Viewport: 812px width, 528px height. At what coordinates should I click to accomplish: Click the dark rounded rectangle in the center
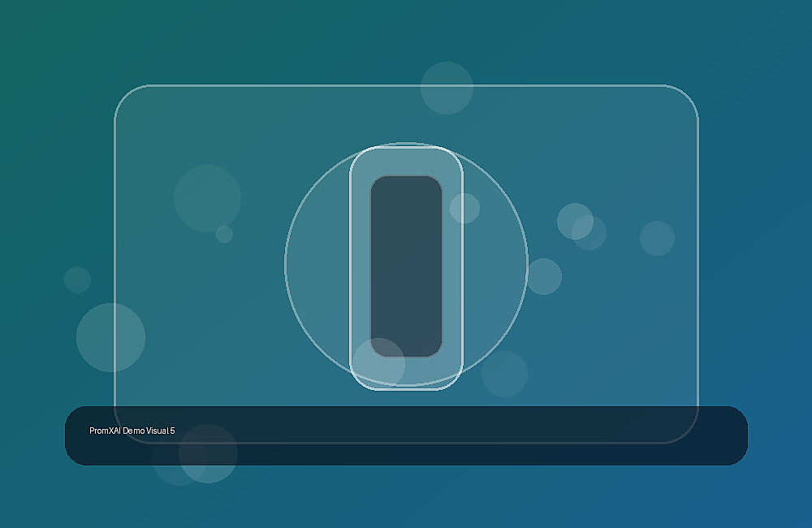click(x=406, y=266)
